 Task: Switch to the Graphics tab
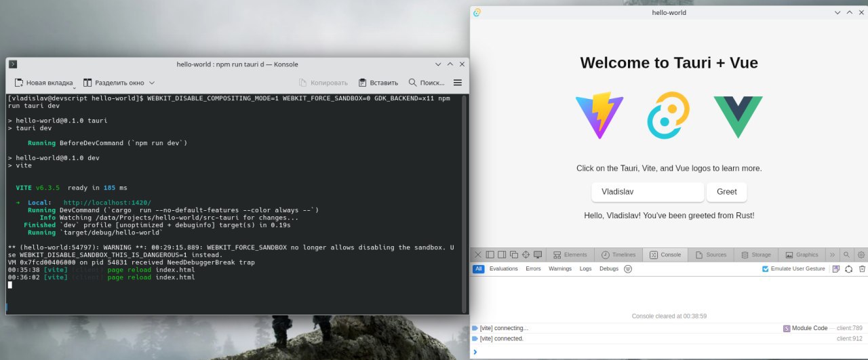coord(802,255)
